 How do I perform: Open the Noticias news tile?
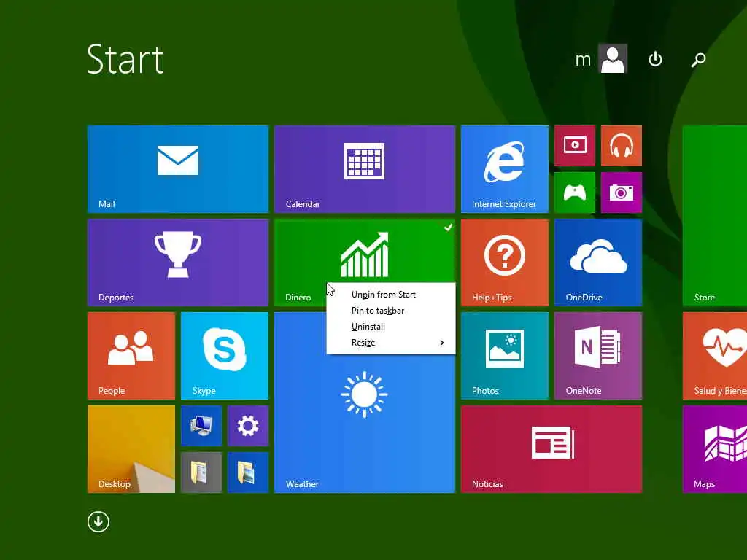click(551, 448)
